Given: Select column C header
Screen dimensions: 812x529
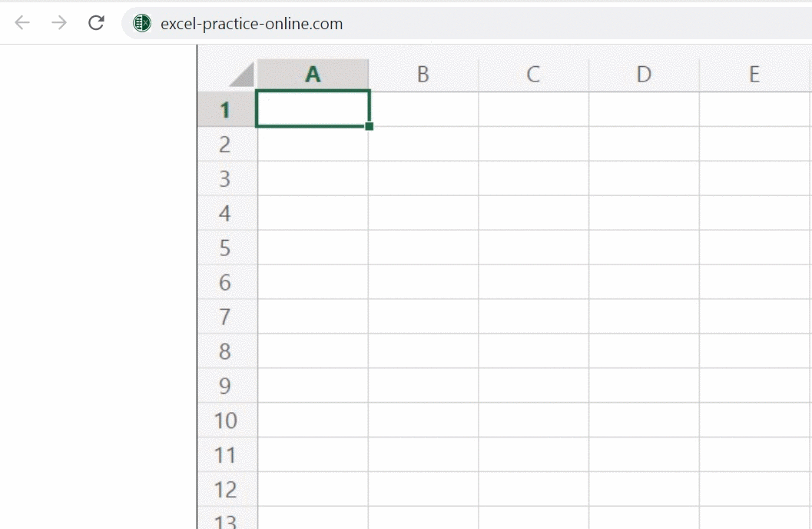Looking at the screenshot, I should (533, 75).
